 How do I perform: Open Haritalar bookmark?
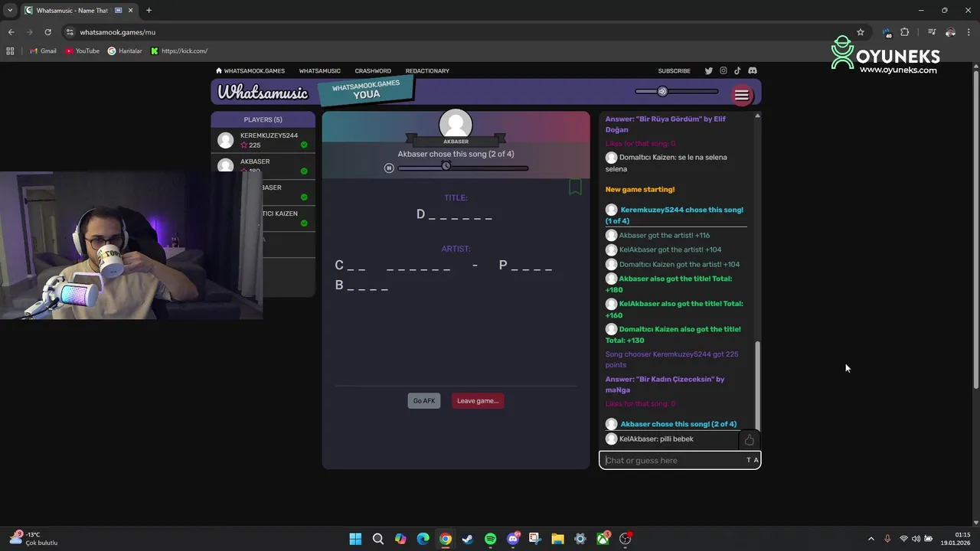tap(125, 51)
